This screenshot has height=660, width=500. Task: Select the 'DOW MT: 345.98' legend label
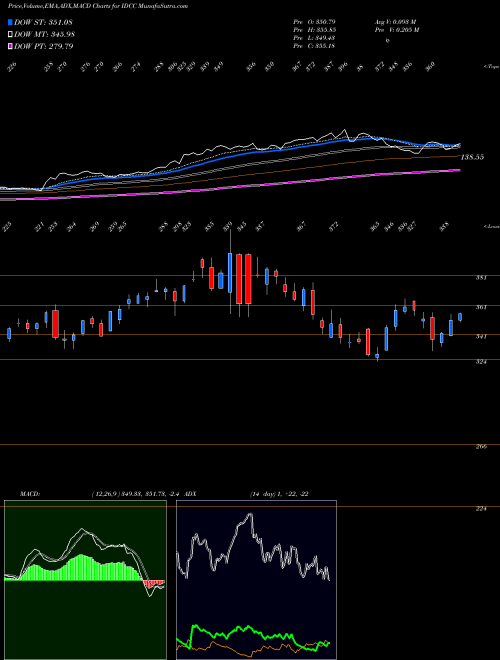pyautogui.click(x=44, y=34)
